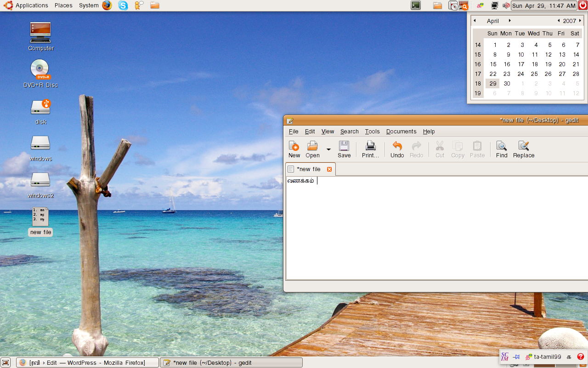Click the Print toolbar icon
This screenshot has height=368, width=588.
[370, 149]
